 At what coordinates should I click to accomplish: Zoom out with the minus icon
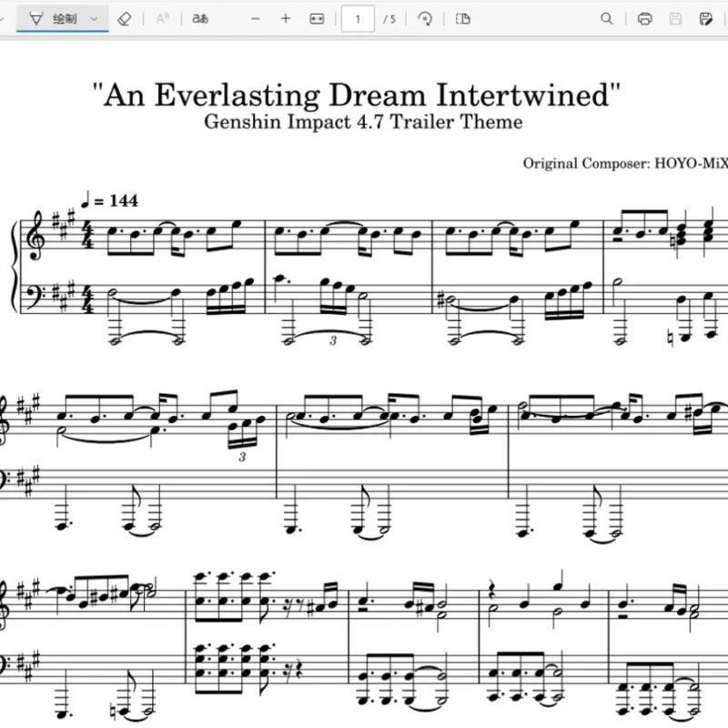coord(256,19)
